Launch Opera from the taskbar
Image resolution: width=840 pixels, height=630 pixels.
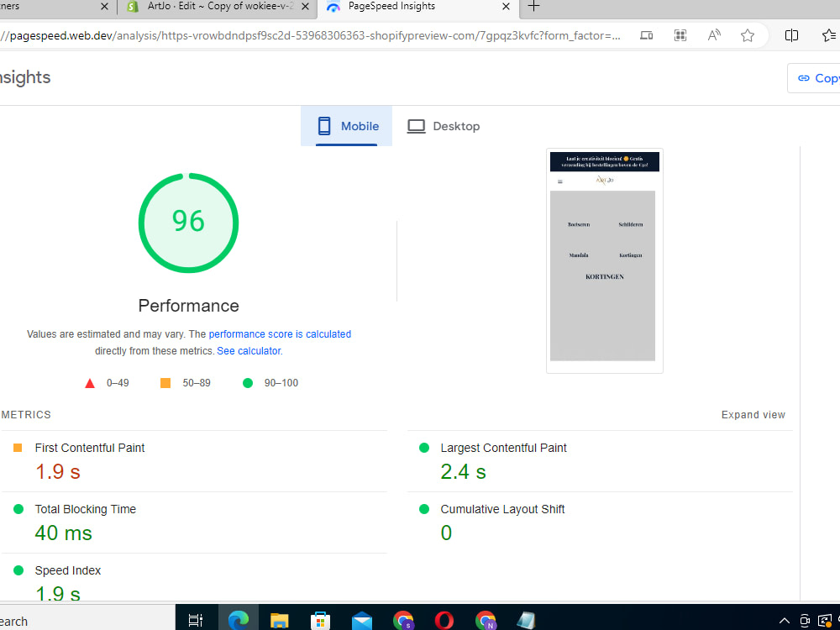tap(444, 620)
